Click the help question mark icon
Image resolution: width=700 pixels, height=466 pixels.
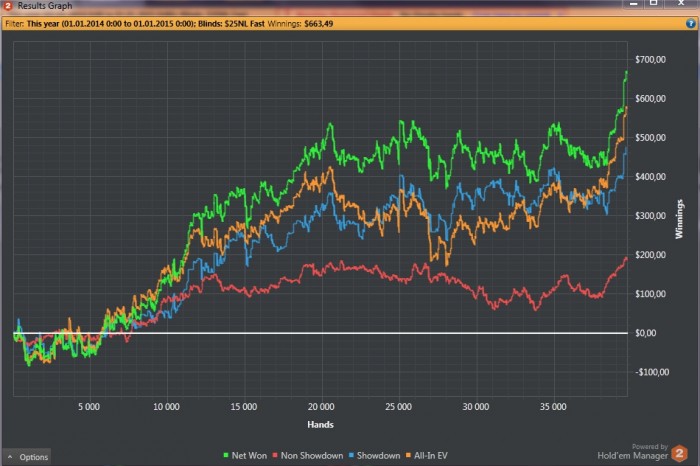(x=691, y=24)
